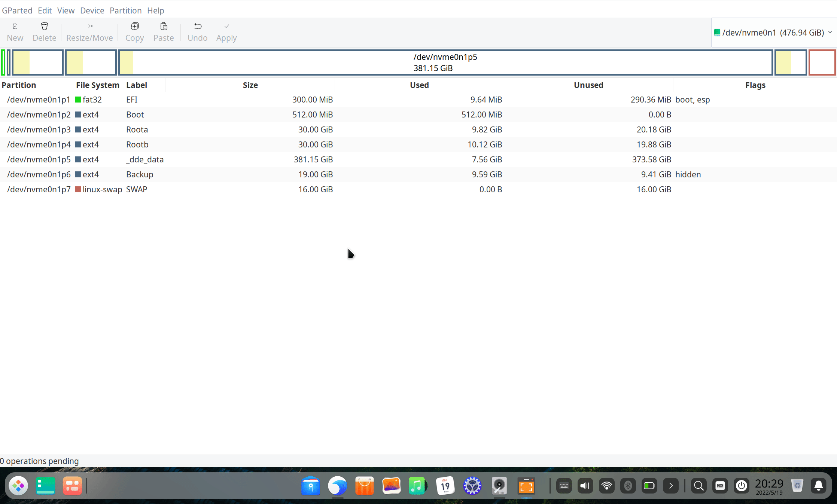Click the New partition toolbar icon
The height and width of the screenshot is (504, 837).
(15, 26)
